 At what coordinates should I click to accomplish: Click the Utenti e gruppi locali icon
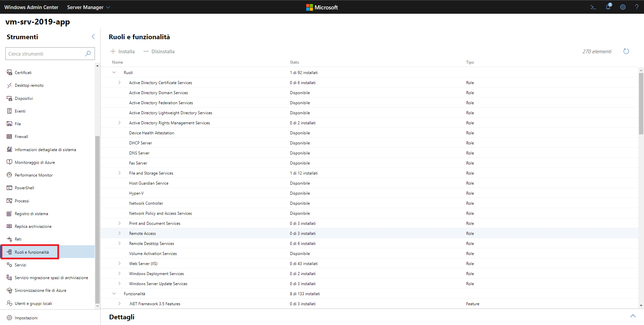(x=9, y=303)
